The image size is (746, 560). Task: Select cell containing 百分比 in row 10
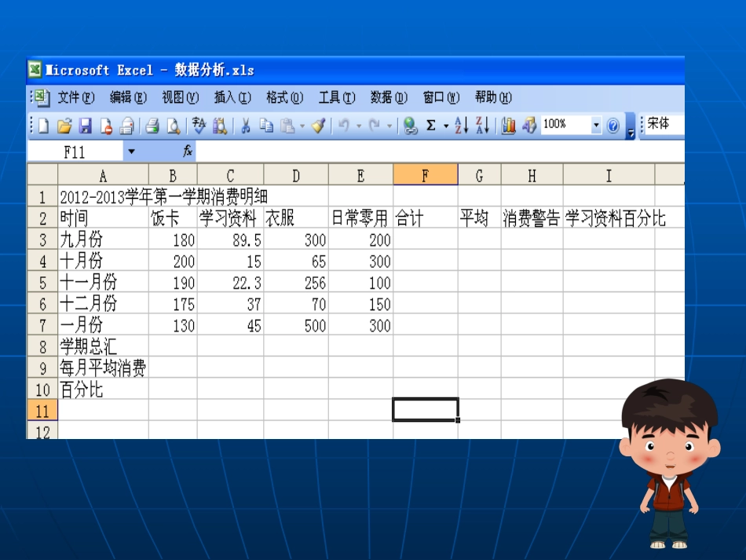[103, 389]
